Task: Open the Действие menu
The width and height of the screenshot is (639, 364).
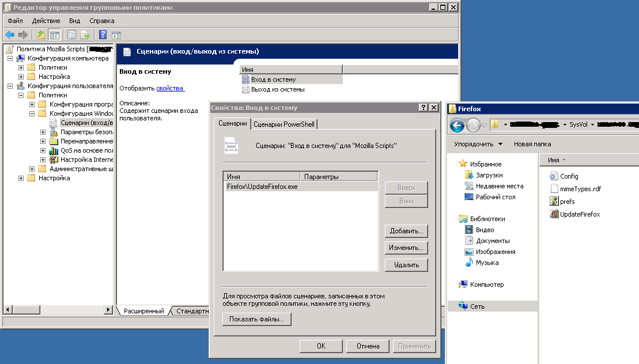Action: [x=46, y=21]
